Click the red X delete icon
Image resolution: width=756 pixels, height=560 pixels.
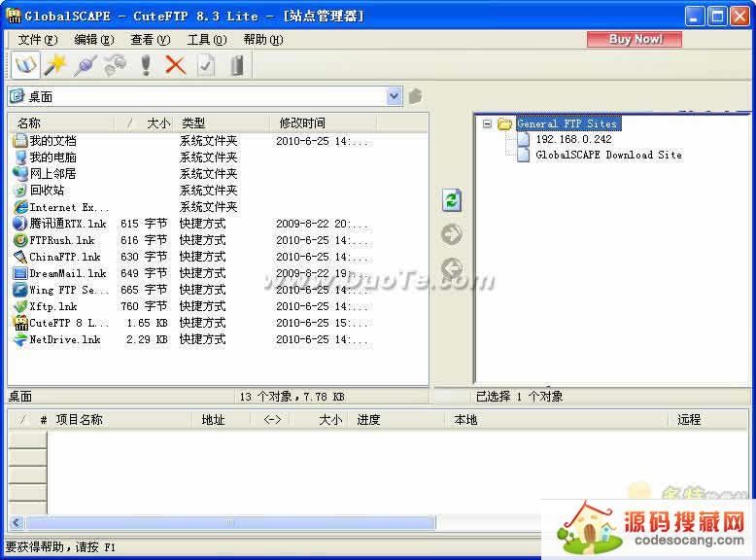(x=175, y=65)
